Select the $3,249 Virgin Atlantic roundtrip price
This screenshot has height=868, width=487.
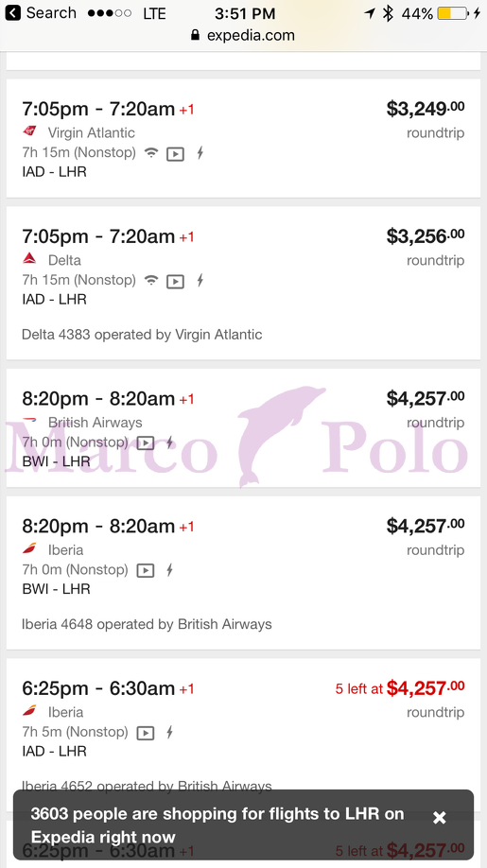pos(425,109)
